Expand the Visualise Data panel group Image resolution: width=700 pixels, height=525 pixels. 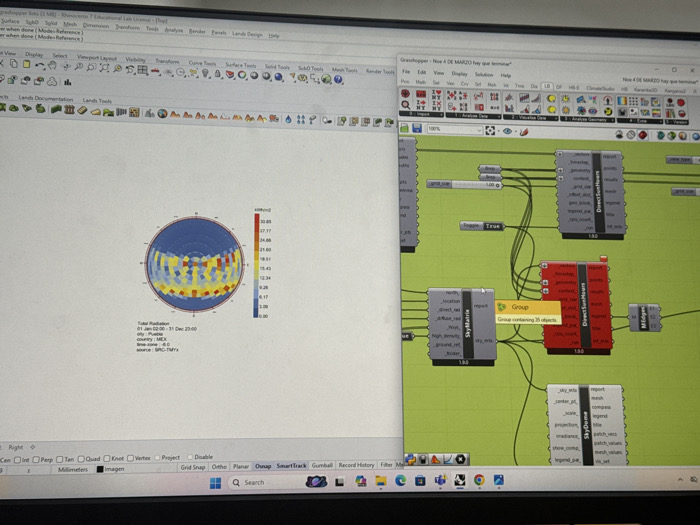[x=528, y=118]
